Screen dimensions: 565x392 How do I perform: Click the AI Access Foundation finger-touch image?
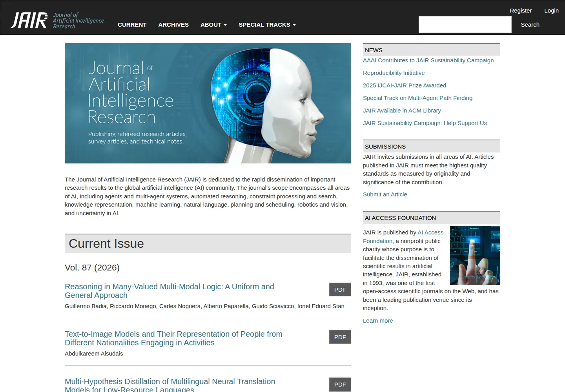475,256
